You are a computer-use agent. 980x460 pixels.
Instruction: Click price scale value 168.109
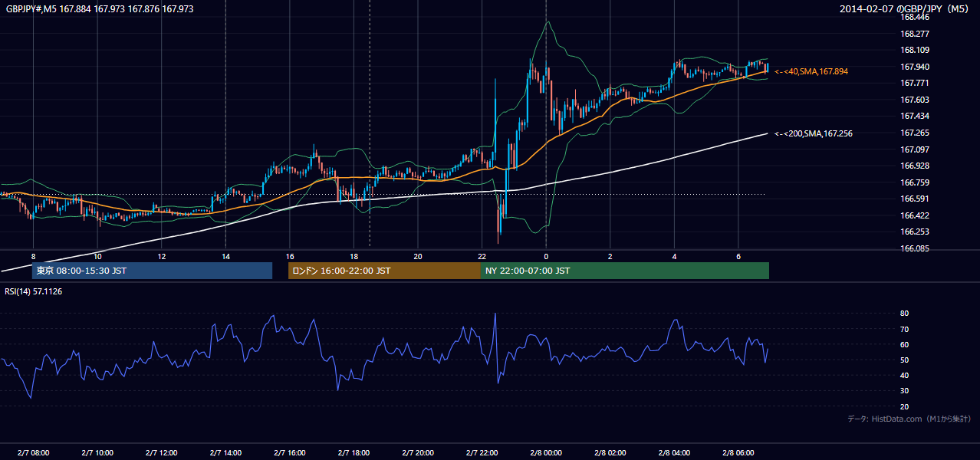tap(915, 50)
